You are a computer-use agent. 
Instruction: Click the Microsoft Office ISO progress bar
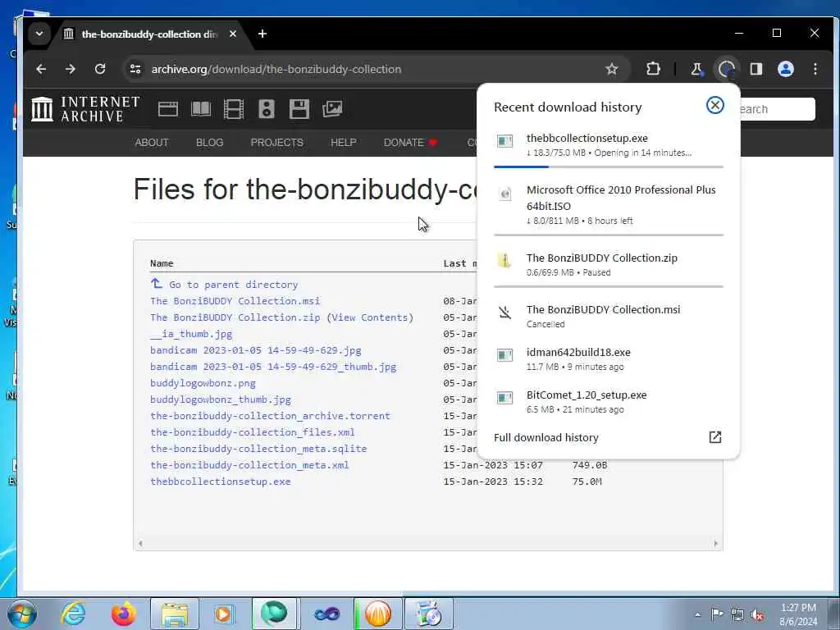[x=608, y=235]
